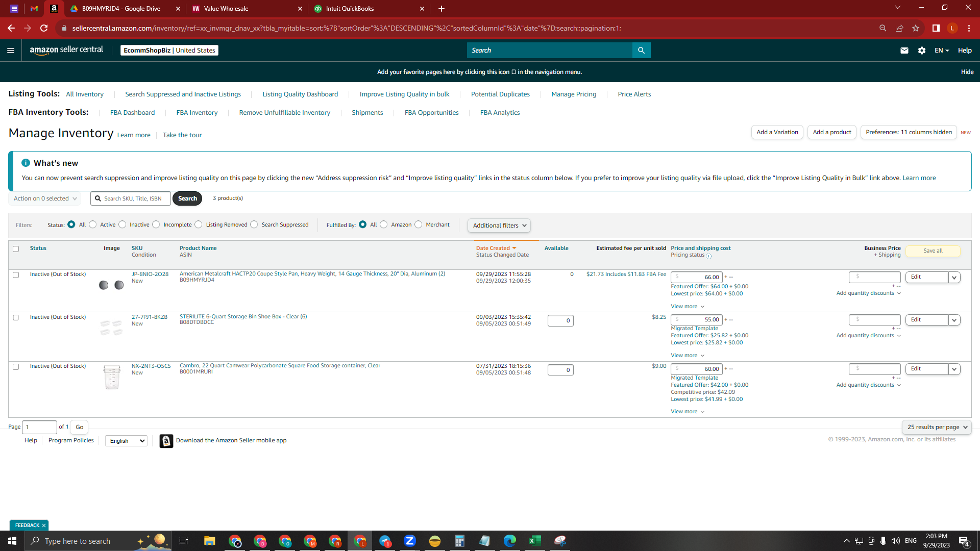This screenshot has width=980, height=551.
Task: Click the Amazon Seller Central logo
Action: click(x=66, y=50)
